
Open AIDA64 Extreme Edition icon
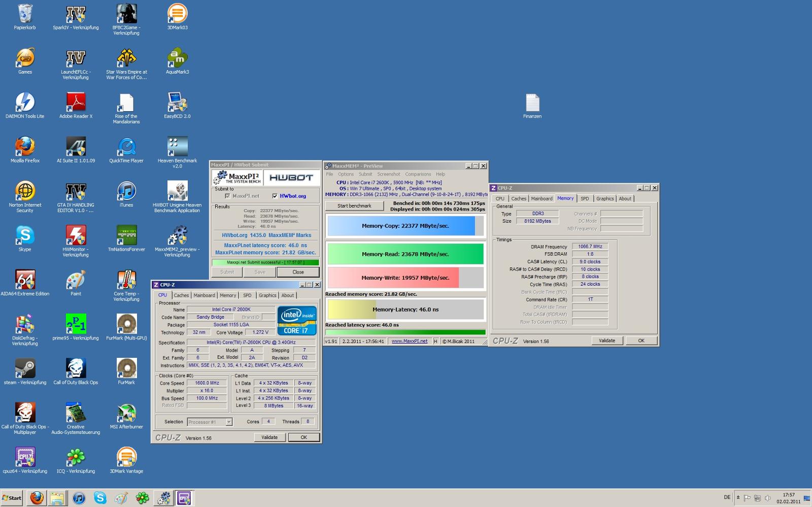pos(25,283)
